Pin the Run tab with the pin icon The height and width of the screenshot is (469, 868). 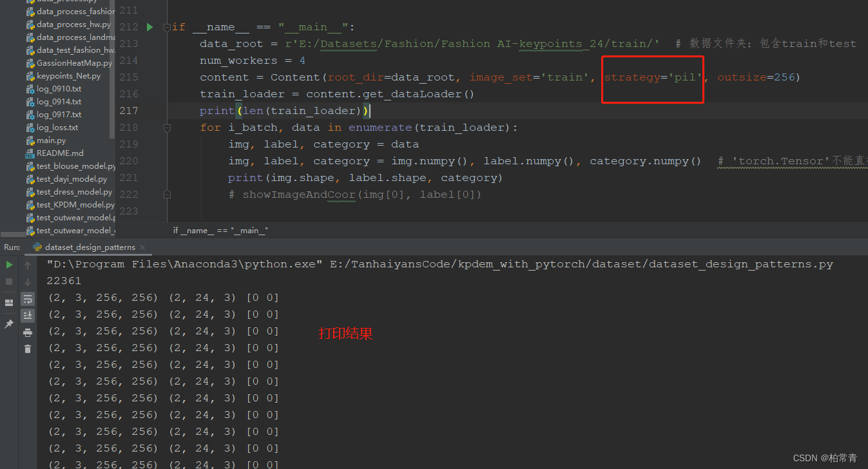pos(9,324)
